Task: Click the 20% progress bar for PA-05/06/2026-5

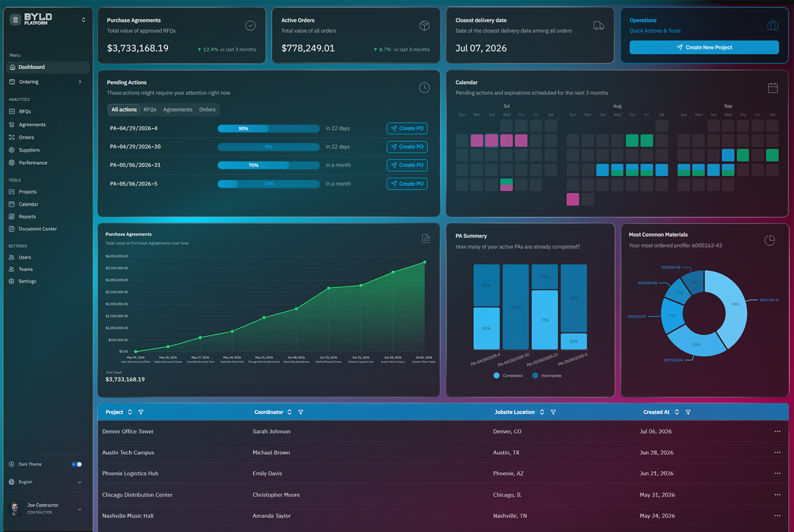Action: [269, 184]
